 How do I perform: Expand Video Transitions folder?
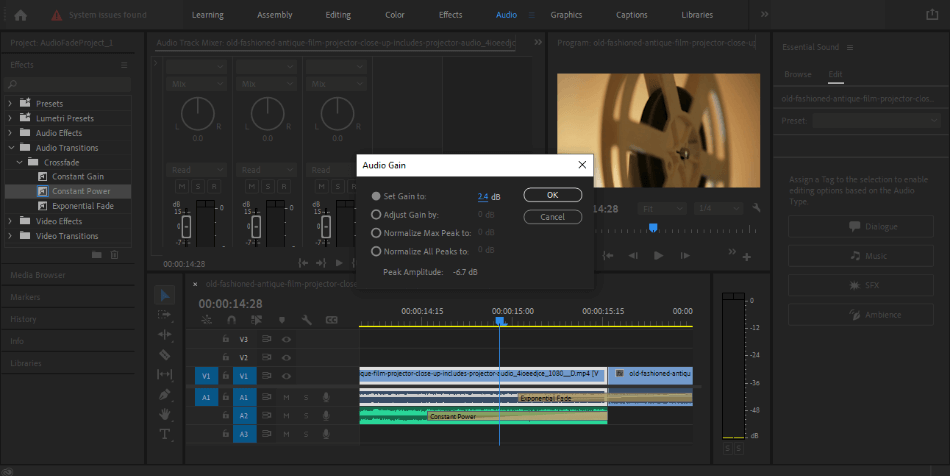coord(10,236)
